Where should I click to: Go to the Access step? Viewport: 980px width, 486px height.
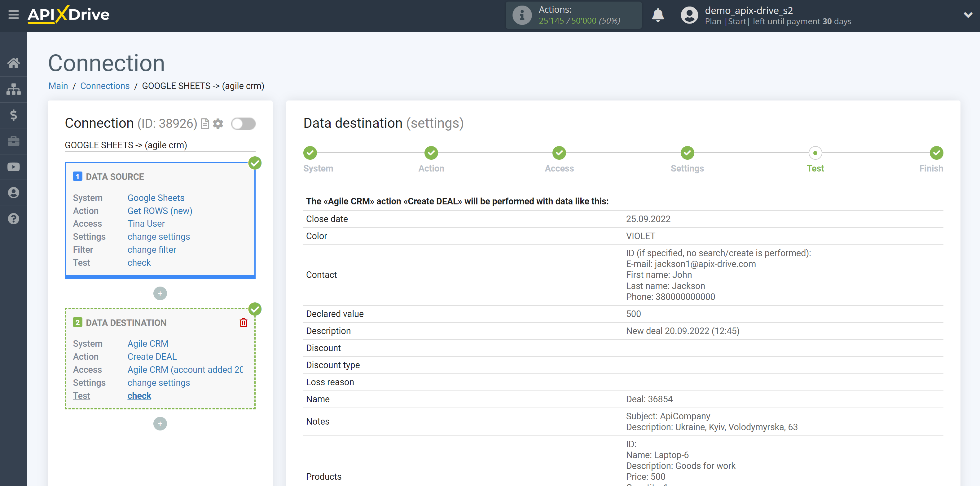pyautogui.click(x=559, y=153)
